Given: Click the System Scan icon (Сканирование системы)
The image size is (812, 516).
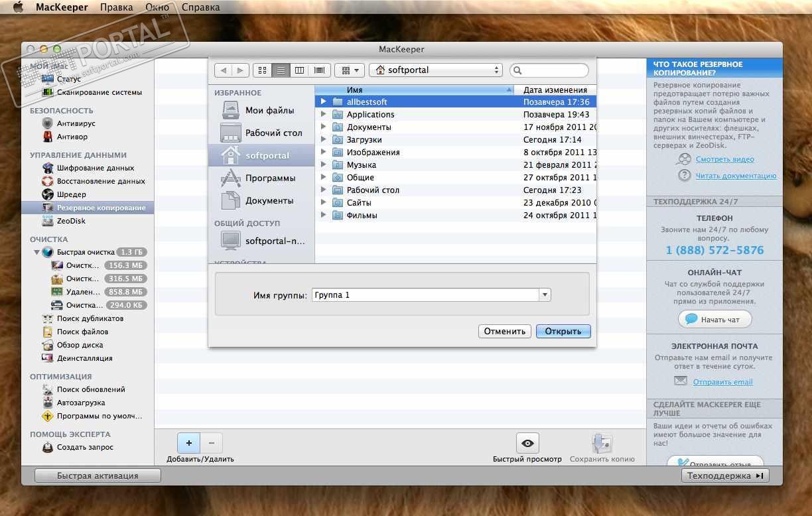Looking at the screenshot, I should (48, 92).
